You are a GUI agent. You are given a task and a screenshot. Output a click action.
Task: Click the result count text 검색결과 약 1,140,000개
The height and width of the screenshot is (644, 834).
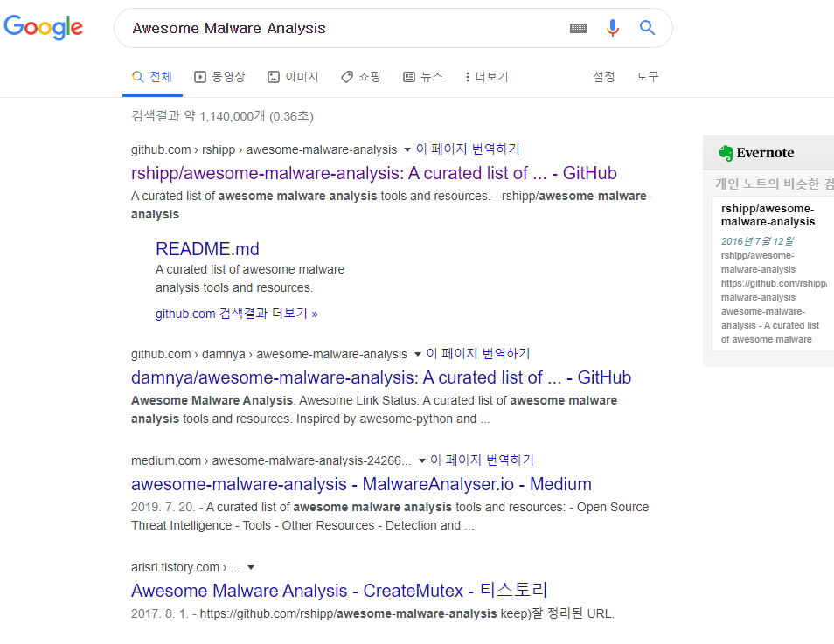222,116
